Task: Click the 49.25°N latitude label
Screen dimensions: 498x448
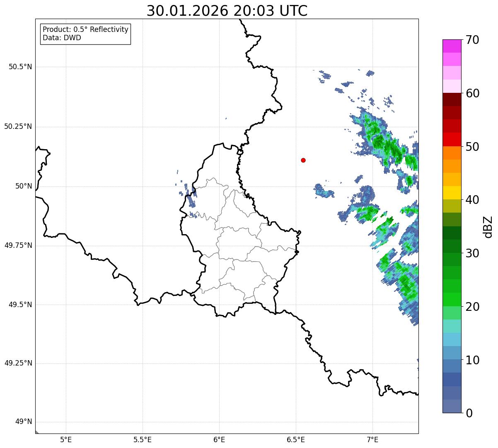Action: pos(18,363)
